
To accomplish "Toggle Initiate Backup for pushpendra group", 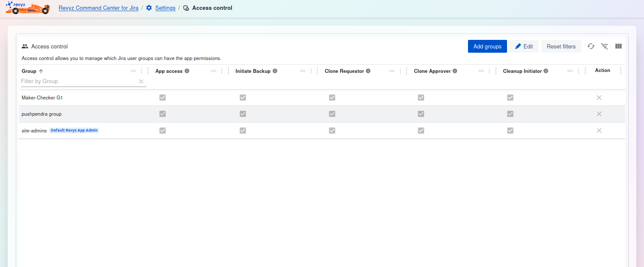I will pos(243,114).
